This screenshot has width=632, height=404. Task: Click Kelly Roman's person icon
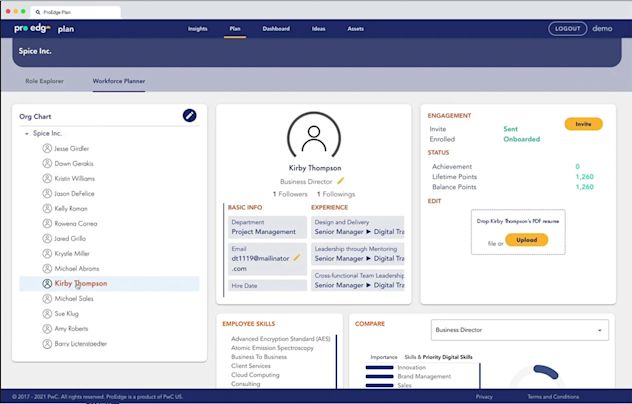coord(47,208)
